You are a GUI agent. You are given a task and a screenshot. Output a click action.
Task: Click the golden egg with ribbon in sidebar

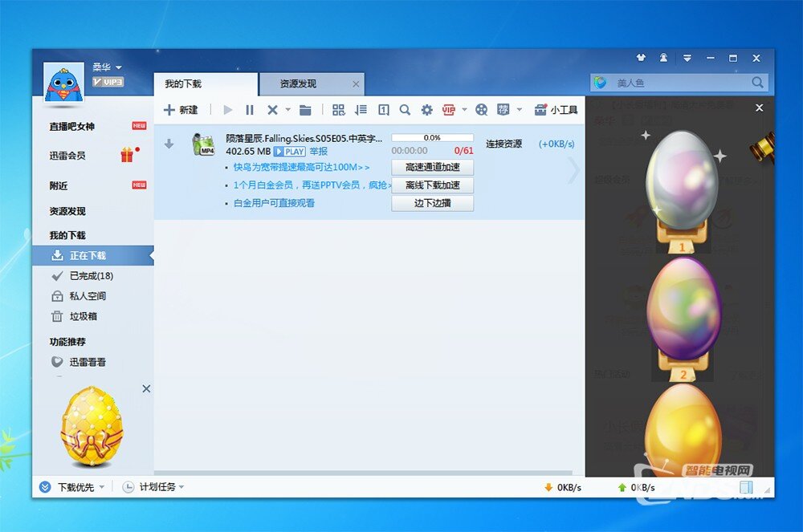(92, 426)
